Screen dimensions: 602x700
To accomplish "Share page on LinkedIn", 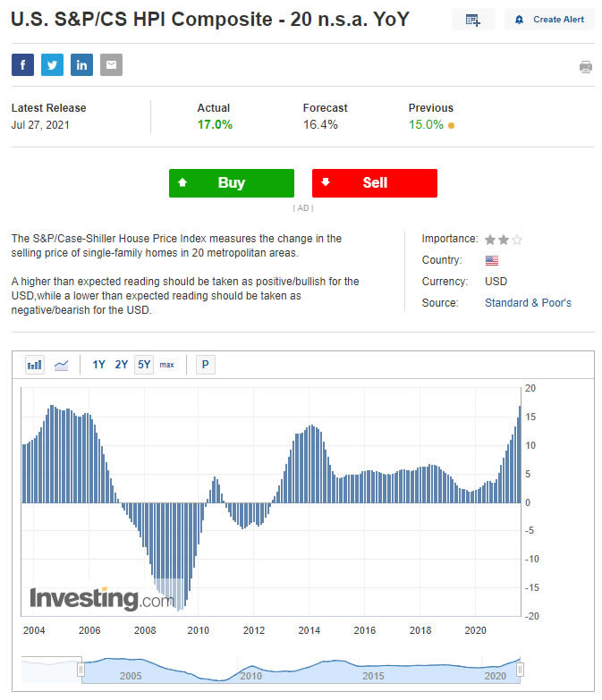I will tap(81, 64).
